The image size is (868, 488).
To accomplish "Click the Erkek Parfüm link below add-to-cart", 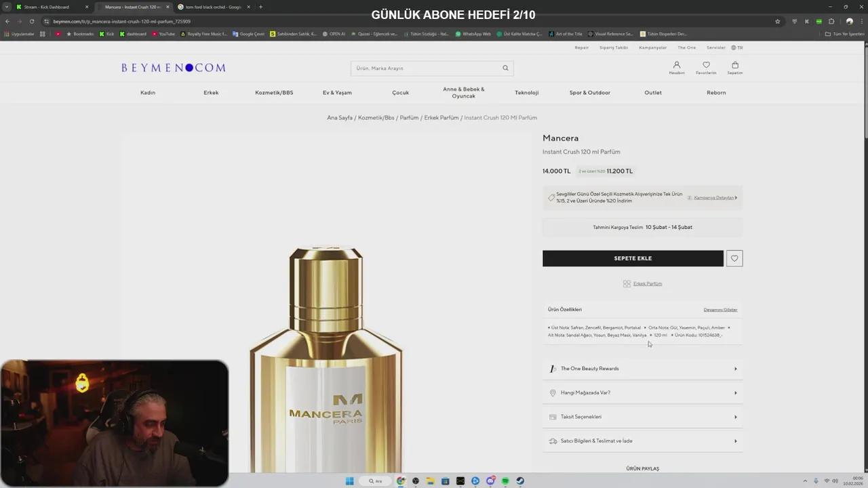I will click(648, 284).
